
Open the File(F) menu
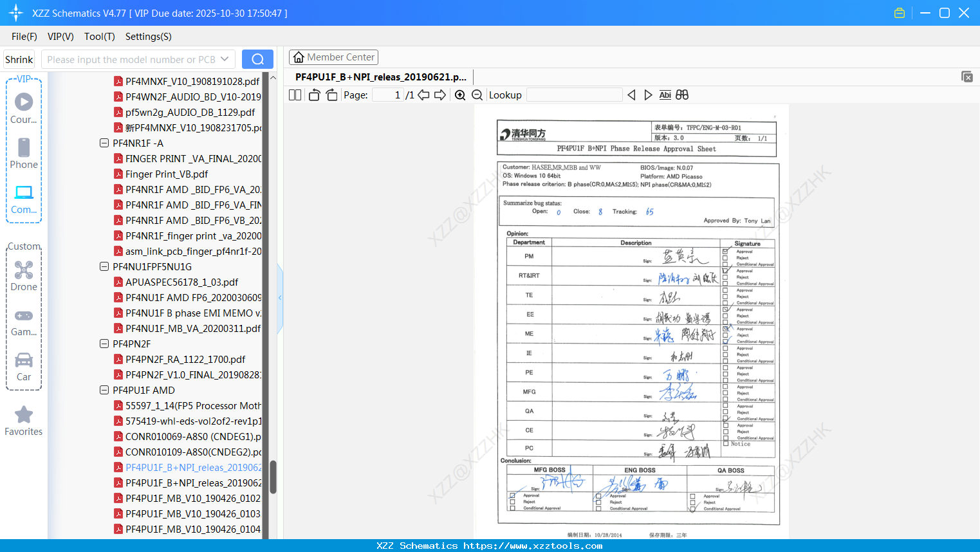tap(24, 37)
